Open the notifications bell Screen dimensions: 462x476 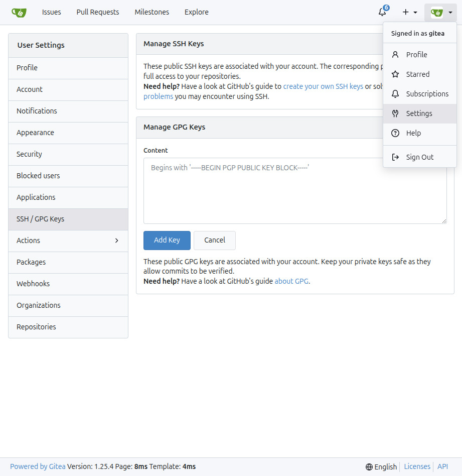(x=382, y=12)
